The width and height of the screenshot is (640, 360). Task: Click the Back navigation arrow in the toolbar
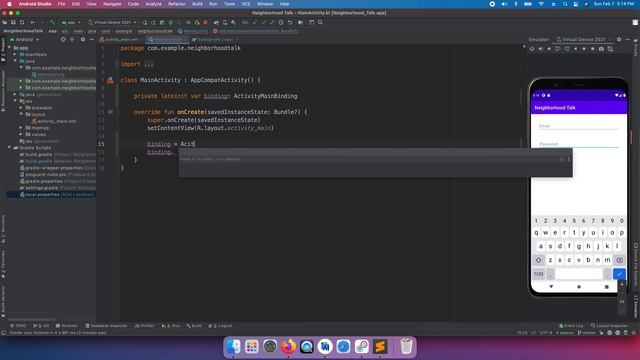(x=33, y=22)
